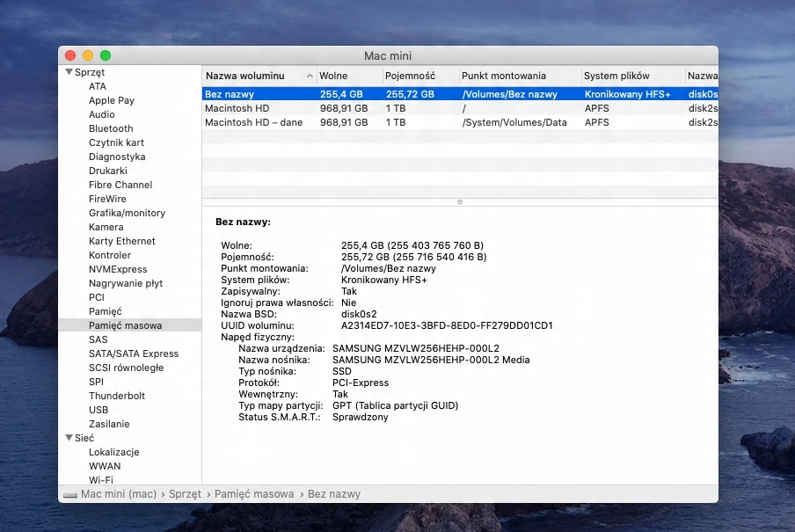Click the split-pane divider handle
This screenshot has width=795, height=532.
(x=460, y=202)
